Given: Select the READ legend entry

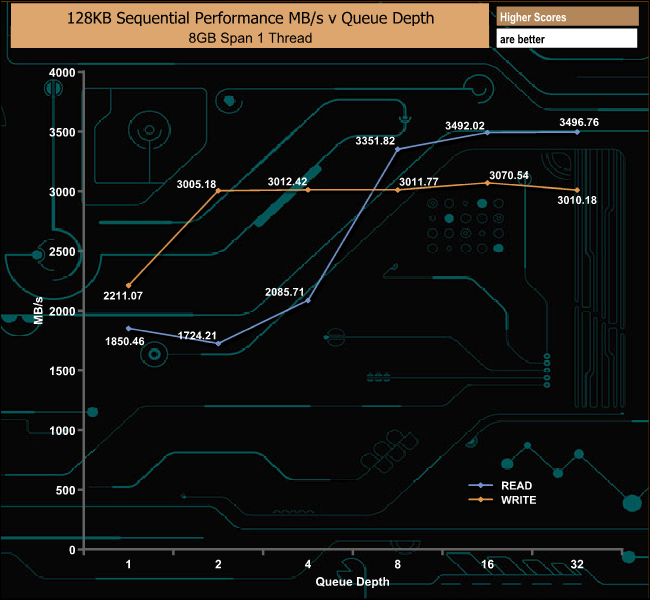Looking at the screenshot, I should (501, 486).
